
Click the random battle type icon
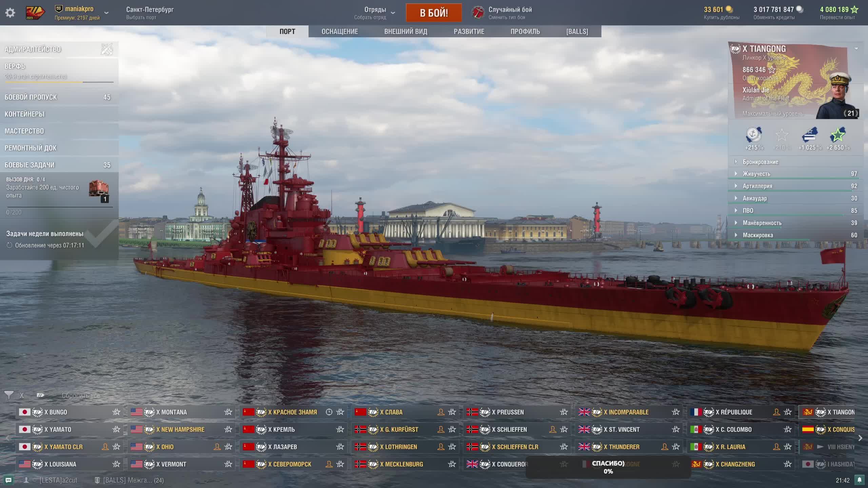[x=478, y=13]
